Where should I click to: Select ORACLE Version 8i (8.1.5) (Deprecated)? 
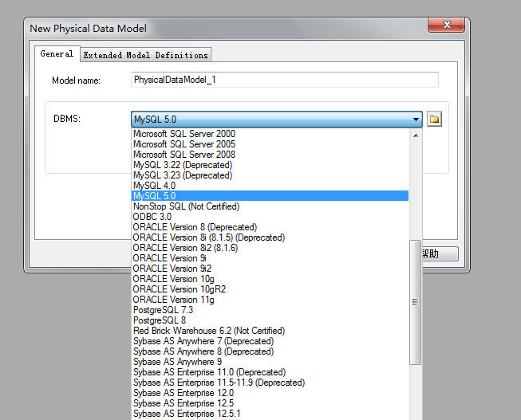coord(270,237)
